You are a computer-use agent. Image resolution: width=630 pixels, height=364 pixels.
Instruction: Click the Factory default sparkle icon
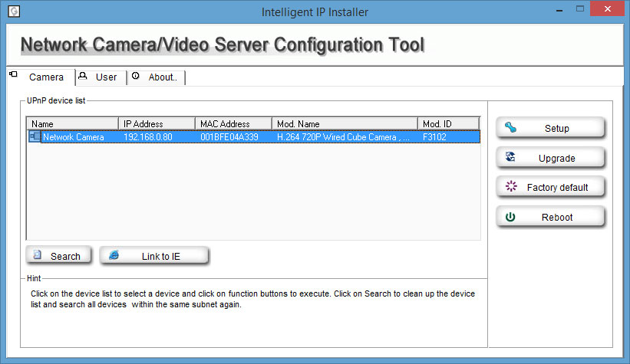[x=511, y=186]
